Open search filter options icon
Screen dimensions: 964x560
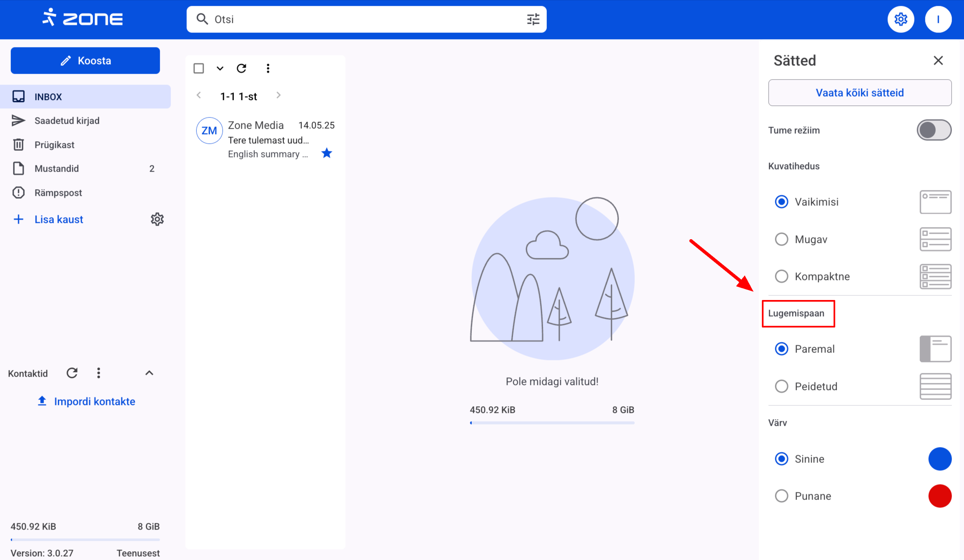tap(533, 19)
